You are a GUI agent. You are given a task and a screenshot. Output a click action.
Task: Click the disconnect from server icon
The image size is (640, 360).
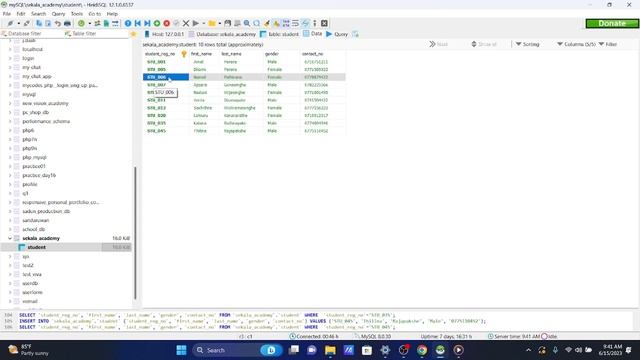point(27,23)
